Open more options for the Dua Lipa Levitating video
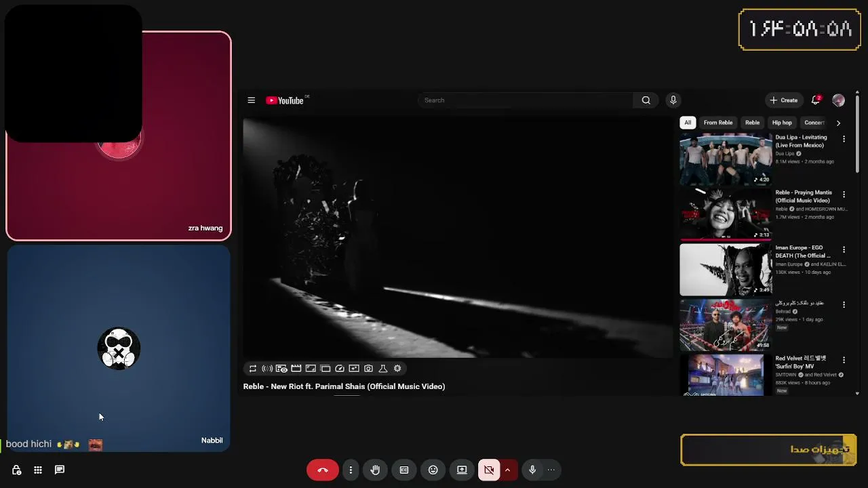868x488 pixels. [x=844, y=139]
